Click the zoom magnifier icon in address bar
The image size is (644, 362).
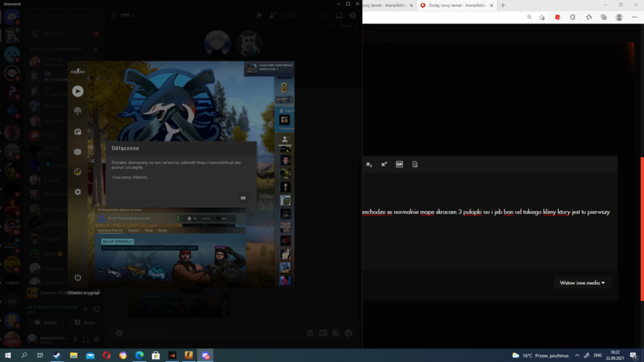(529, 17)
